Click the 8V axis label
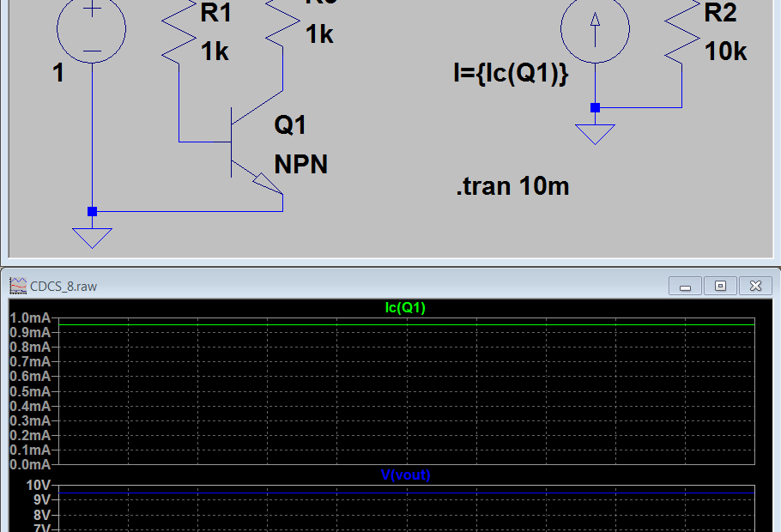Viewport: 781px width, 532px height. point(42,515)
